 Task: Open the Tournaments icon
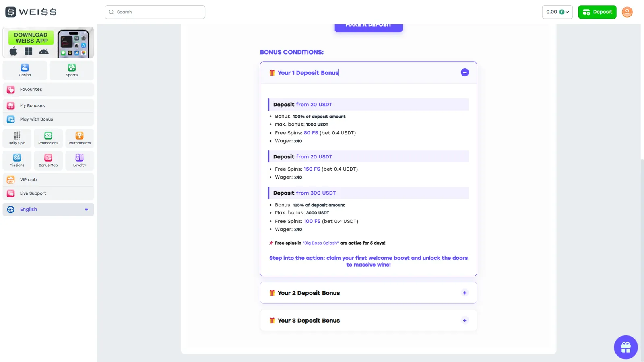(80, 136)
